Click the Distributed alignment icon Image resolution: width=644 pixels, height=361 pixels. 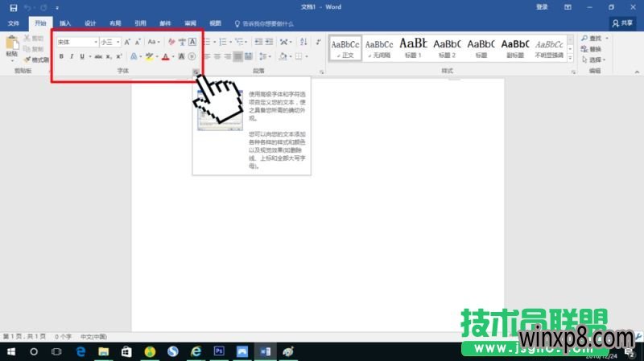click(x=248, y=56)
